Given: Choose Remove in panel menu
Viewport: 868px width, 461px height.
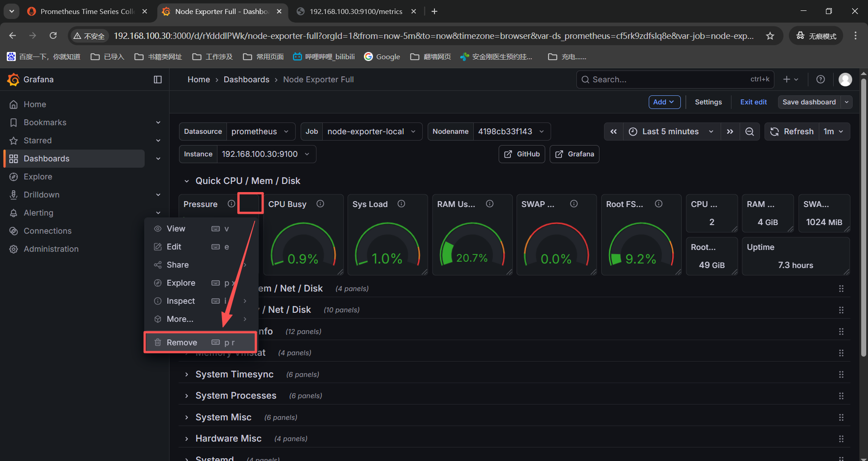Looking at the screenshot, I should pyautogui.click(x=201, y=343).
